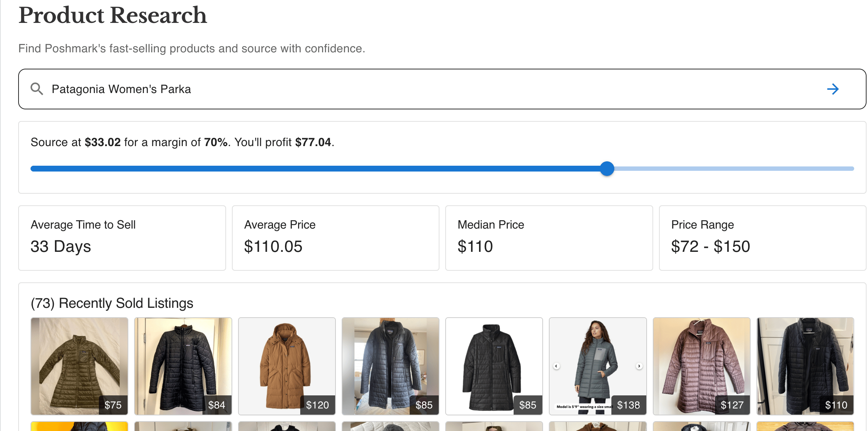Image resolution: width=868 pixels, height=431 pixels.
Task: Click the filled blue slider track portion
Action: [x=315, y=169]
